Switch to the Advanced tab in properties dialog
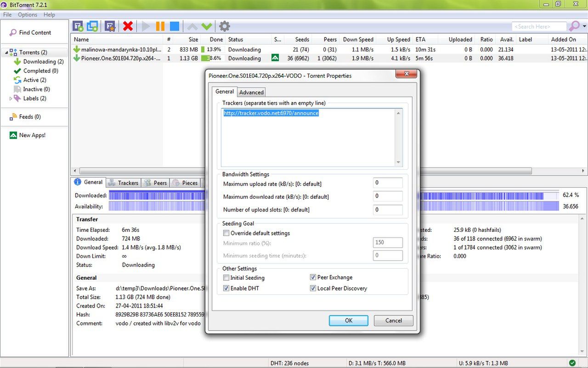This screenshot has width=588, height=368. coord(251,92)
